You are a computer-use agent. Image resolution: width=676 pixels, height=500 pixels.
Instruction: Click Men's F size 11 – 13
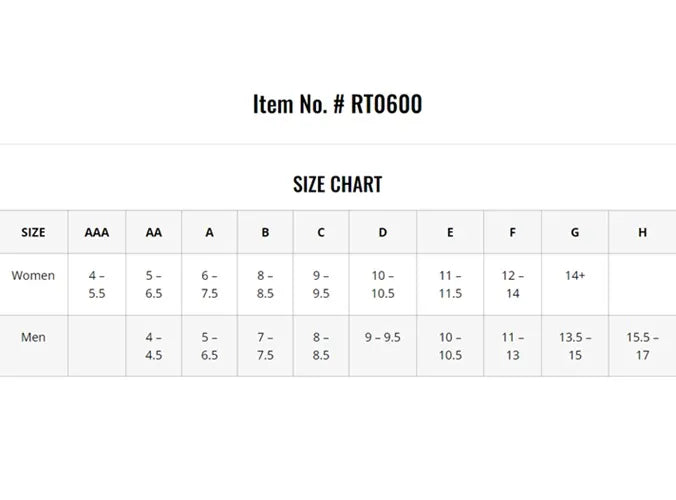click(x=513, y=346)
